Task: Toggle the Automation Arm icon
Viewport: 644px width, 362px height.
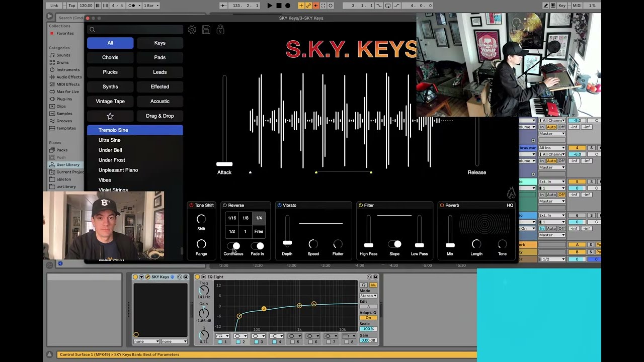Action: click(308, 6)
